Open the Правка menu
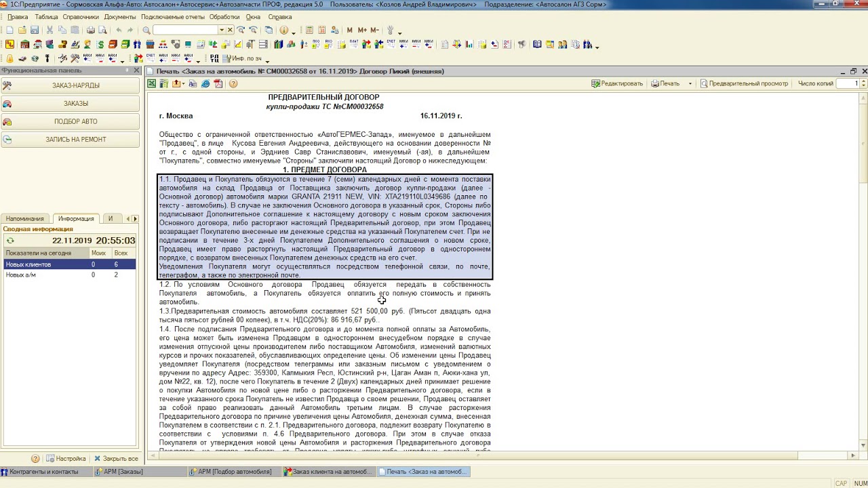The image size is (868, 488). [x=18, y=17]
